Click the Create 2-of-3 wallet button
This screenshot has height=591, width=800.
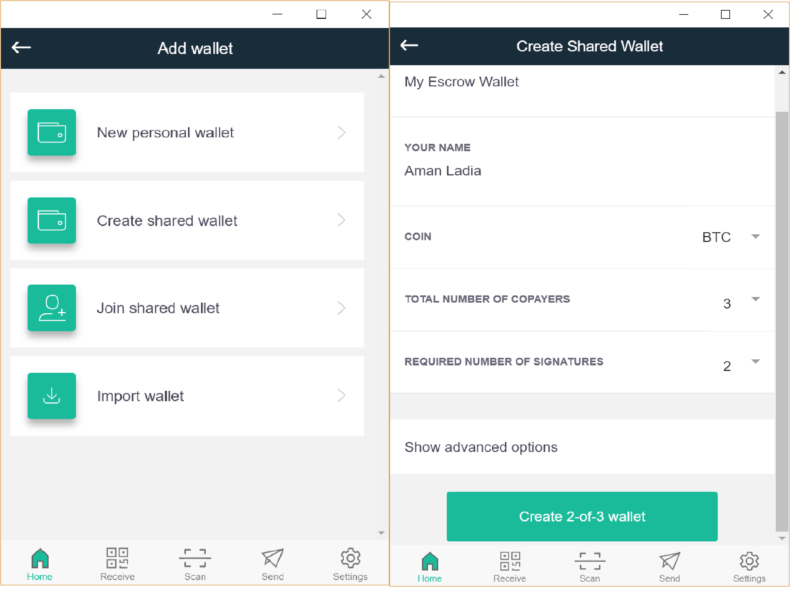(581, 516)
